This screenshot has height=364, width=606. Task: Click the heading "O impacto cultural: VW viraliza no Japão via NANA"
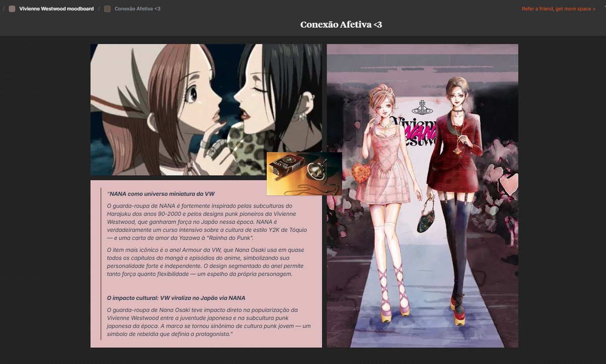pyautogui.click(x=176, y=298)
